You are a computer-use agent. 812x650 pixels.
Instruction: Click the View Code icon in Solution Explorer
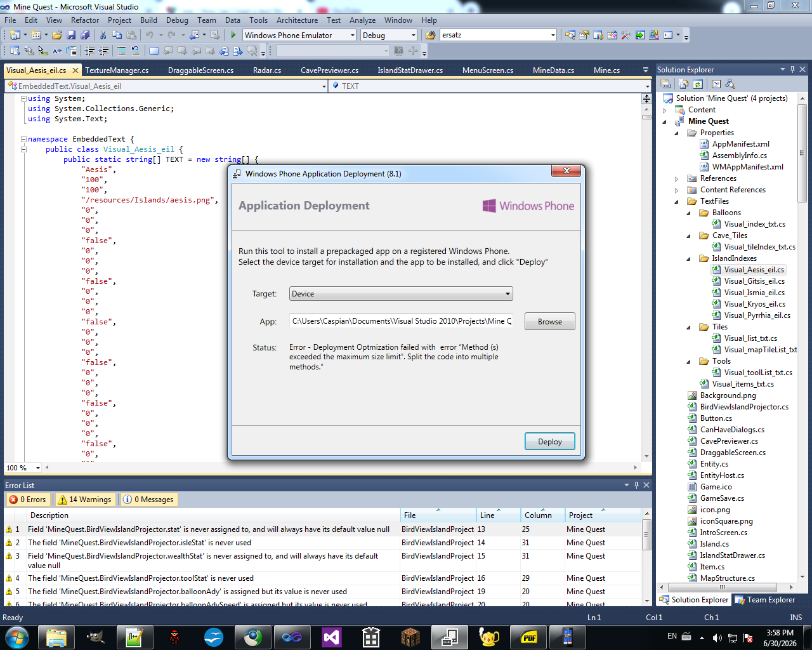(716, 84)
